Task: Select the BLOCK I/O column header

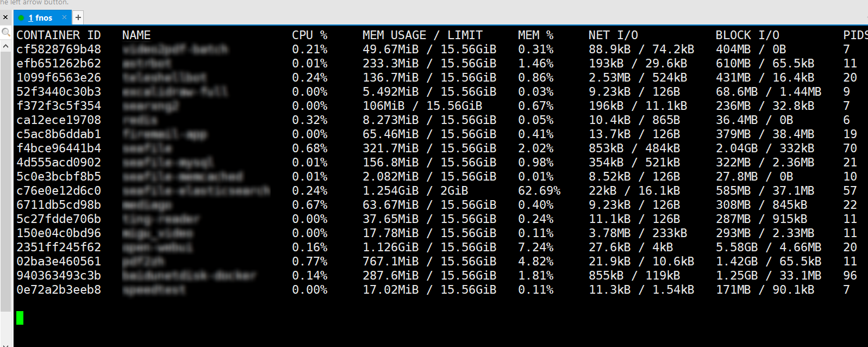Action: (x=747, y=35)
